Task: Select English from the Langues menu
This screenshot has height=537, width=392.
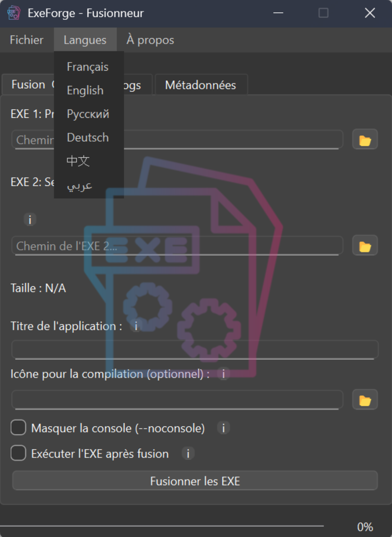Action: point(84,90)
